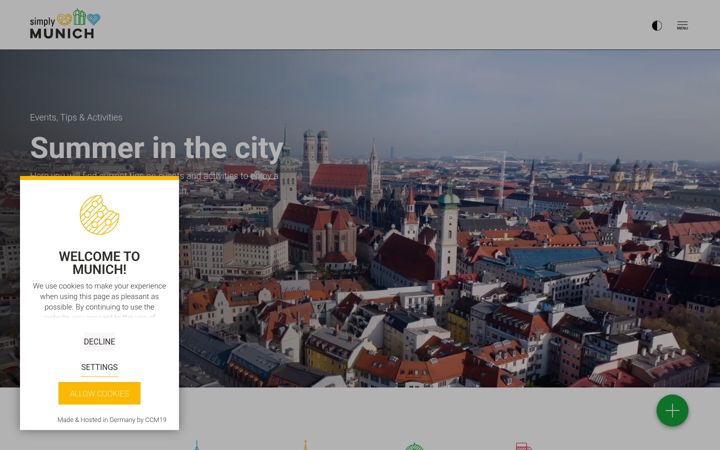Click the green plus floating button
The image size is (720, 450).
tap(672, 411)
